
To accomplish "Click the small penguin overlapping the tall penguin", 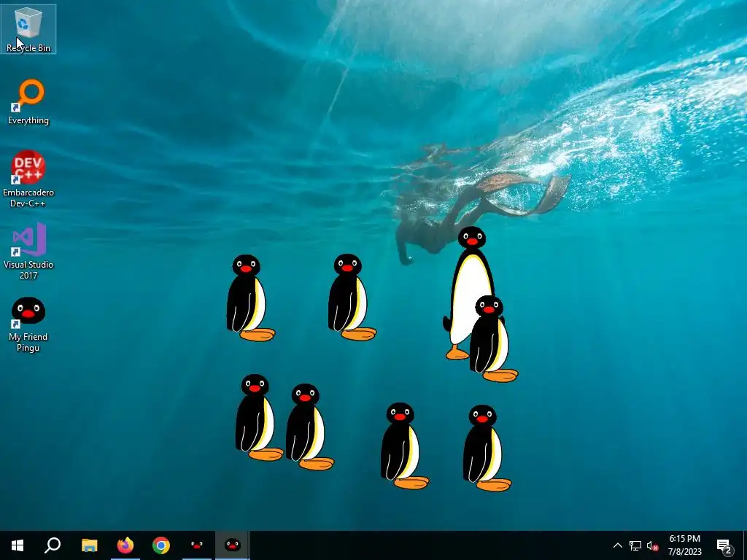I will coord(492,339).
